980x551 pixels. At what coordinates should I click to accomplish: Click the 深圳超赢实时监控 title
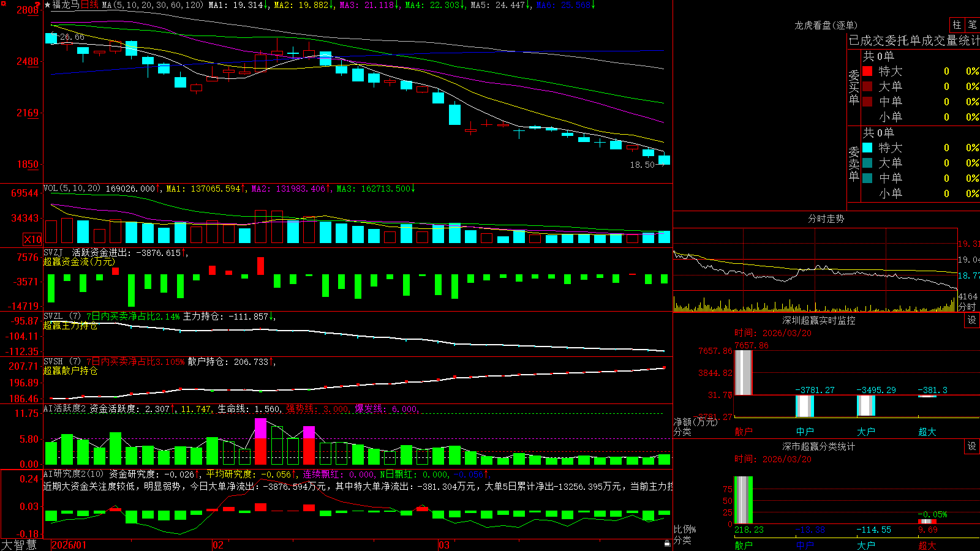click(819, 320)
